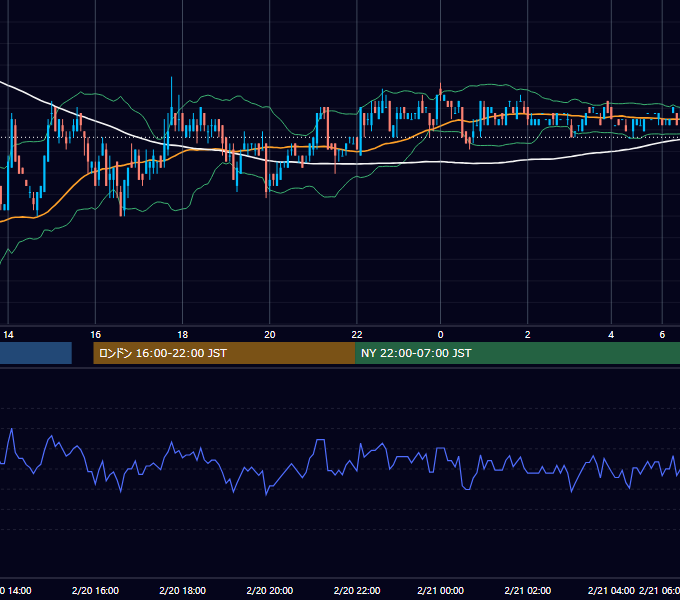Click hour label 4 on the price chart axis
The width and height of the screenshot is (680, 600).
click(611, 335)
